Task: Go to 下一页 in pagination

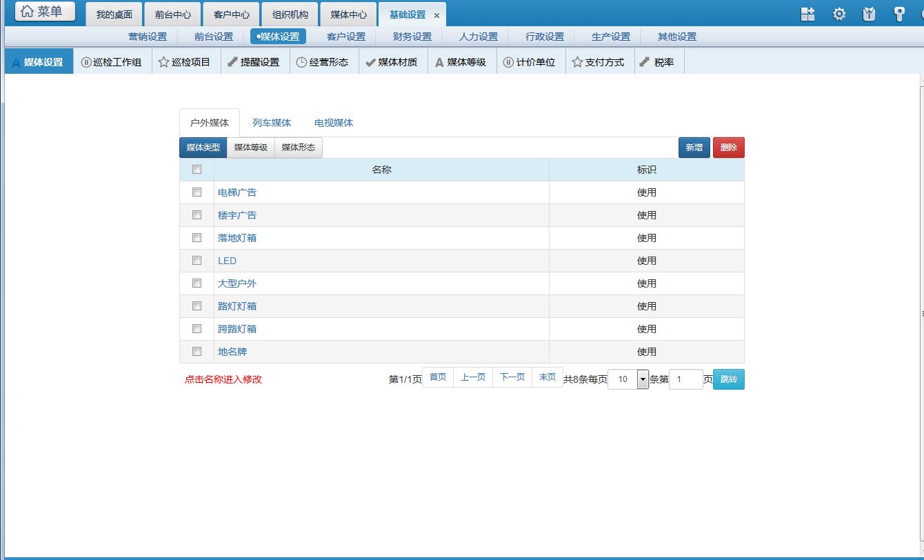Action: pyautogui.click(x=512, y=377)
